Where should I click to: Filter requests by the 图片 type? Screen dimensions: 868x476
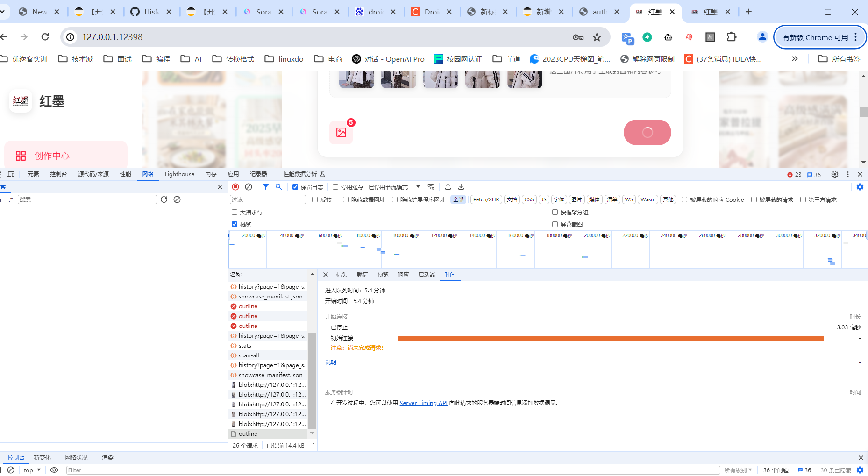[x=576, y=199]
